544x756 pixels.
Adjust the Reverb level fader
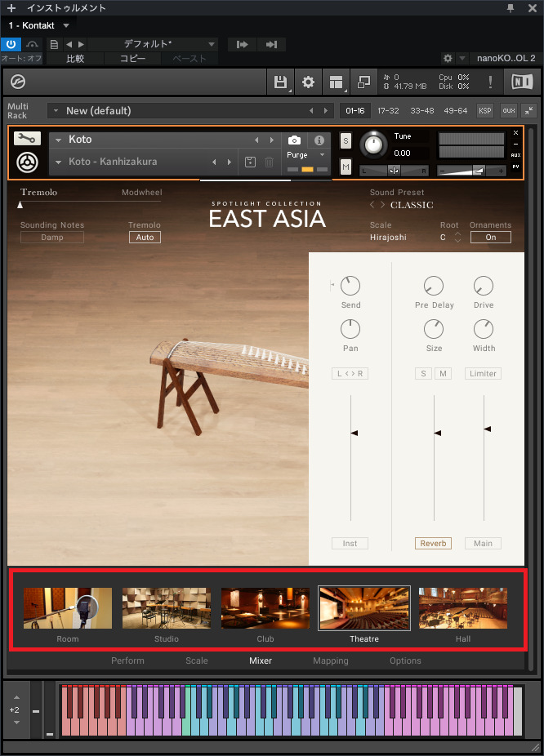(438, 433)
